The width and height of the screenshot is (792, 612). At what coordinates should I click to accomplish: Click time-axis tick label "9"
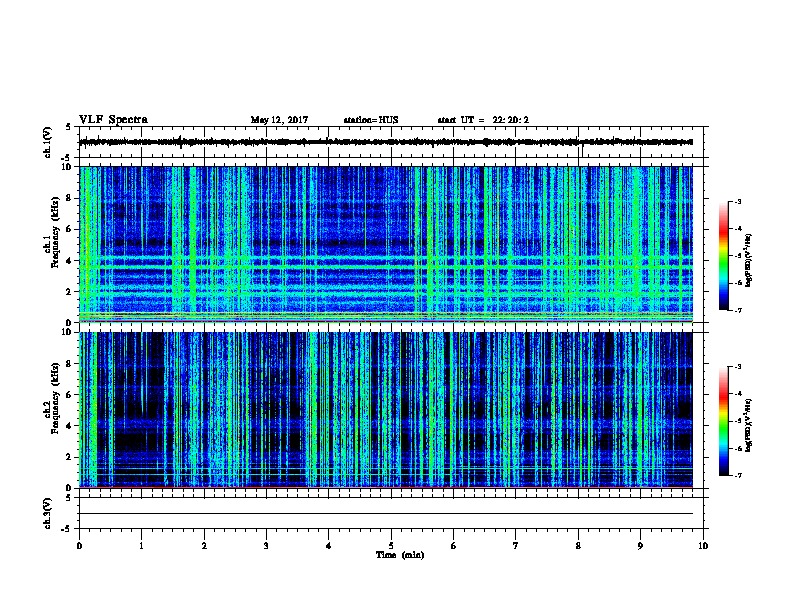point(640,545)
